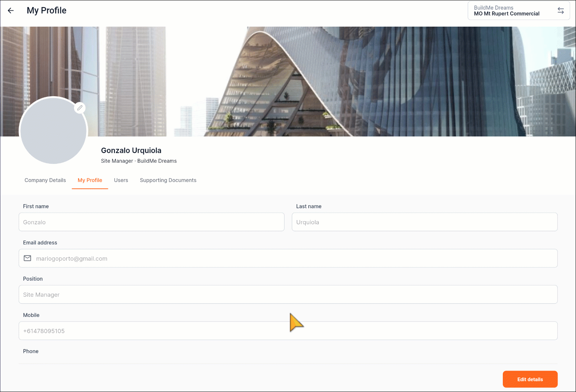Click the 'Site Manager · BuildMe Dreams' subtitle
576x392 pixels.
click(x=139, y=161)
